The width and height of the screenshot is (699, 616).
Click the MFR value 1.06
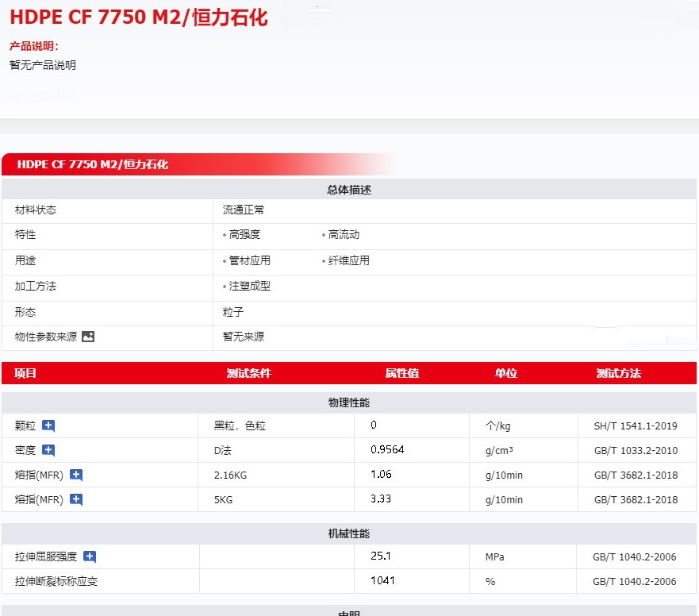point(381,474)
